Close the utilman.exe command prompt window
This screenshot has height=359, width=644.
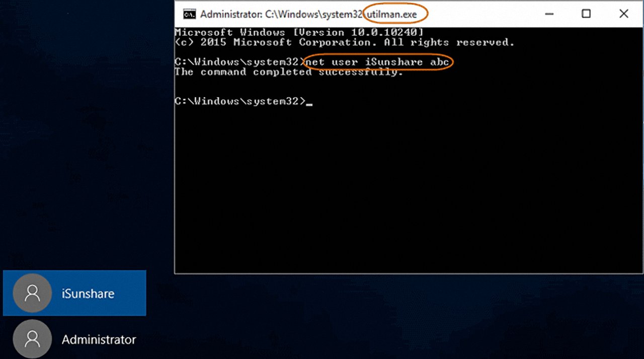(624, 14)
